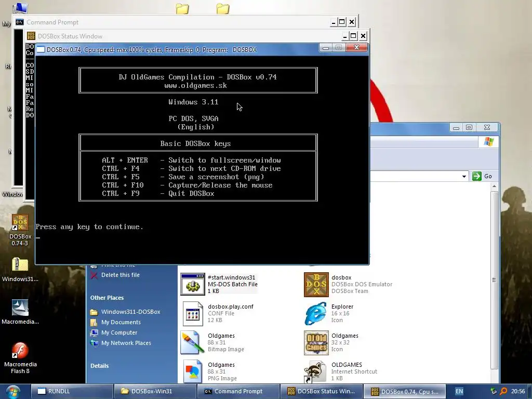This screenshot has width=532, height=399.
Task: Click the "CTRL + F4" CD-ROM drive line
Action: (191, 169)
